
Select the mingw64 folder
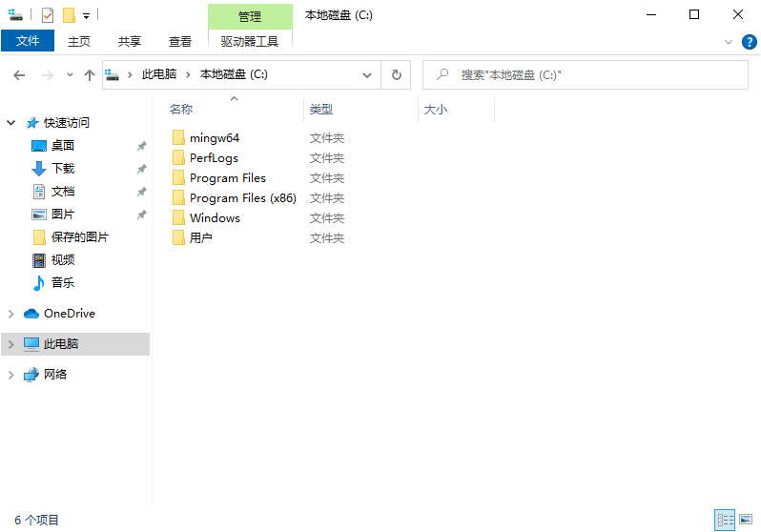pos(214,138)
